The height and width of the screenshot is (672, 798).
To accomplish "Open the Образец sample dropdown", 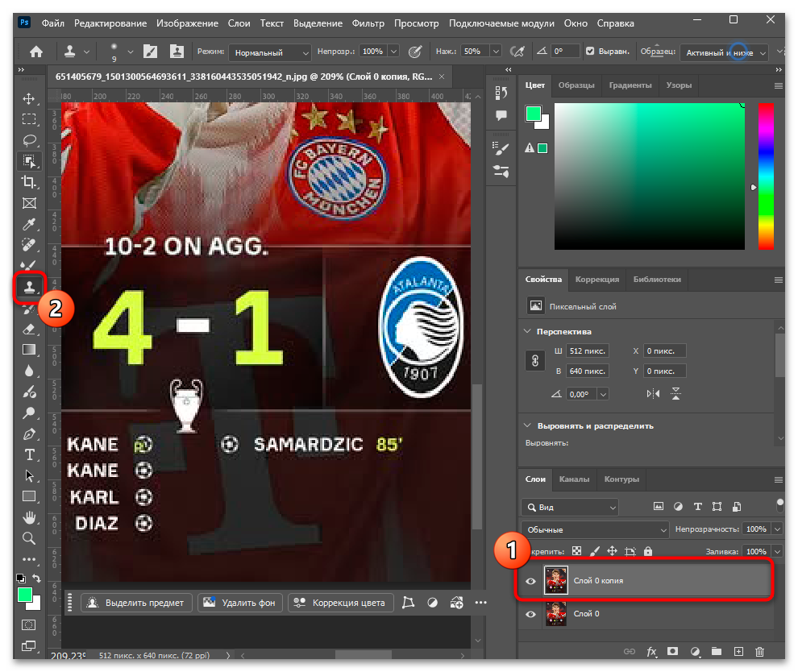I will [x=724, y=52].
